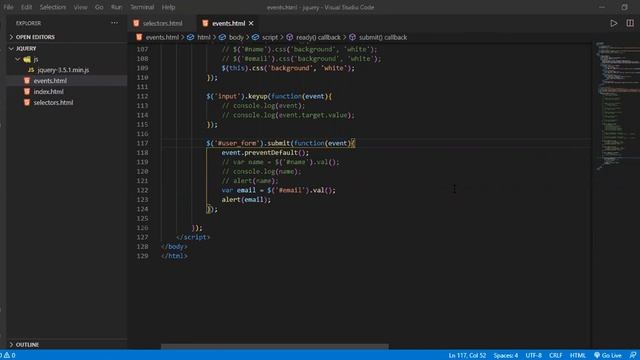Click Ln 117, Col 52 status
The image size is (640, 360).
tap(467, 355)
